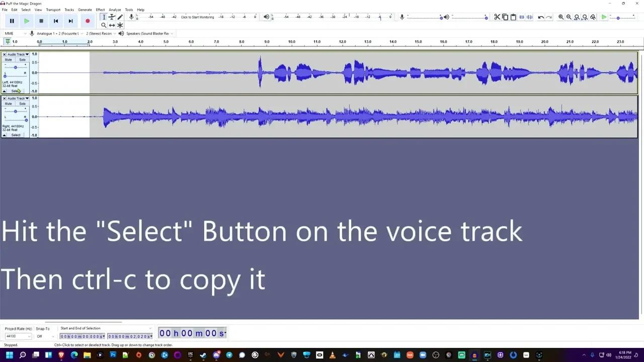644x362 pixels.
Task: Select the Draw pencil tool
Action: tap(120, 17)
